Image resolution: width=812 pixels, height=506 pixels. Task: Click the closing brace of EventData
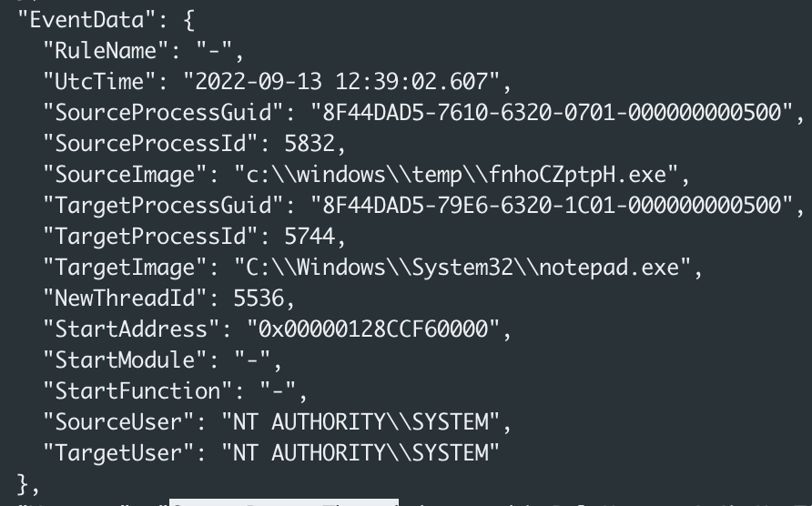(23, 484)
